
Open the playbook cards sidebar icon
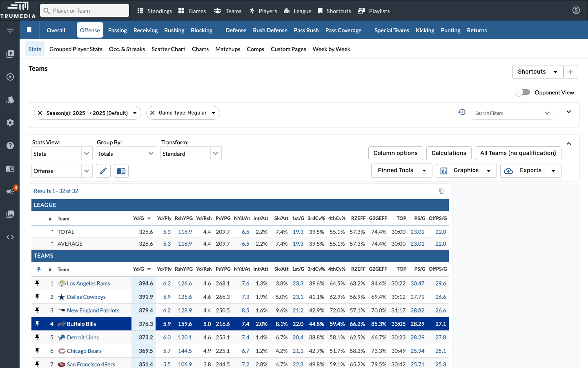pyautogui.click(x=10, y=100)
